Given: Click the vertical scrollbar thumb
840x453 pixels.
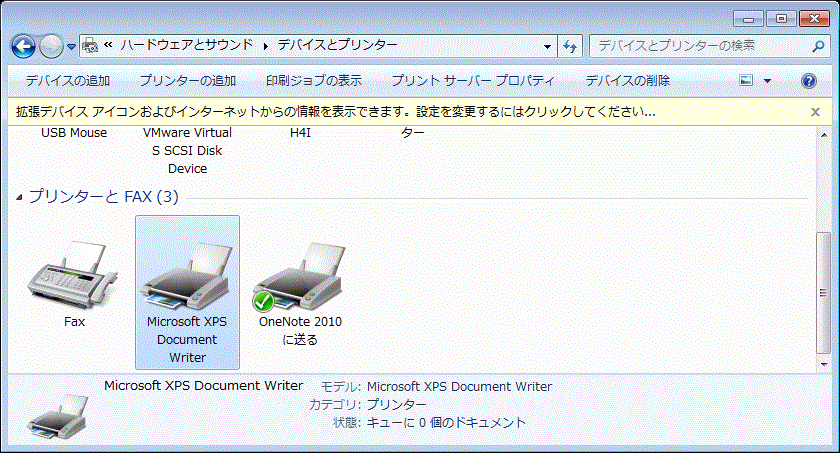Looking at the screenshot, I should point(824,293).
